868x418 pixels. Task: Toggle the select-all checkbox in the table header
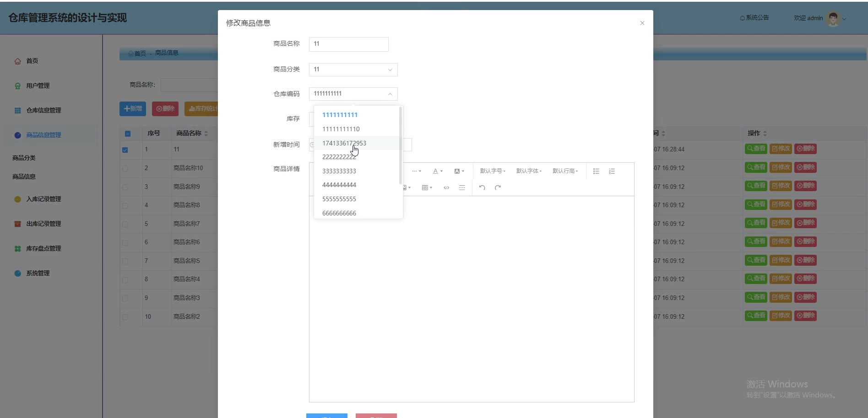pyautogui.click(x=128, y=134)
